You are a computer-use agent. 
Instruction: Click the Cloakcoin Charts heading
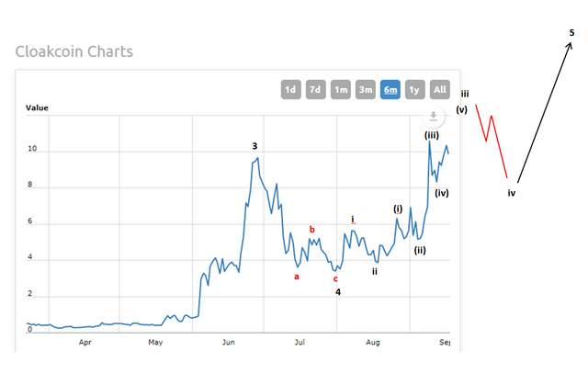pos(74,51)
